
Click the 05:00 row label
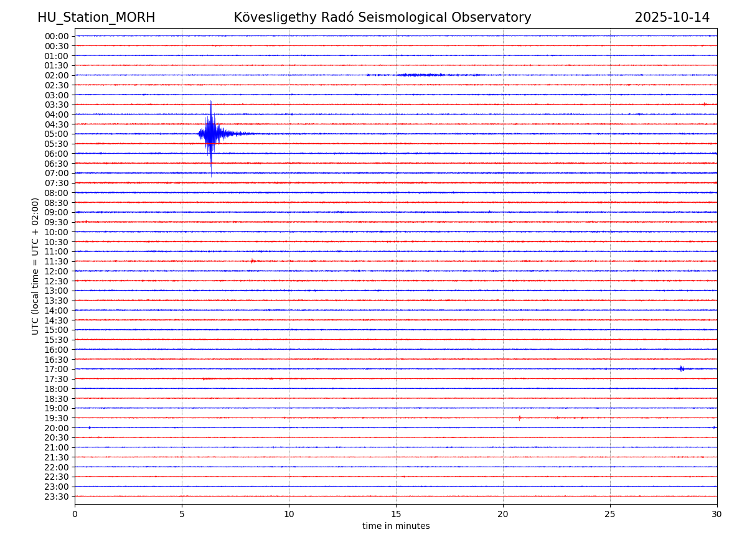tap(57, 134)
